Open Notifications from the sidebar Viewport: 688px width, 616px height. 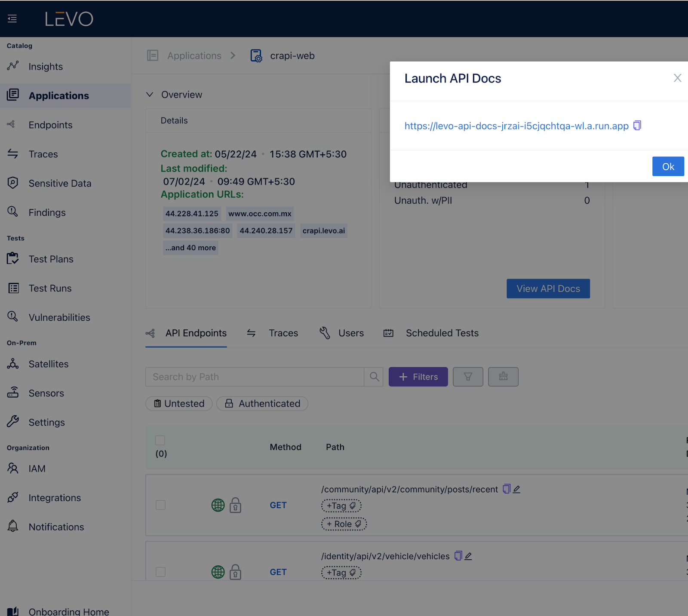(56, 527)
